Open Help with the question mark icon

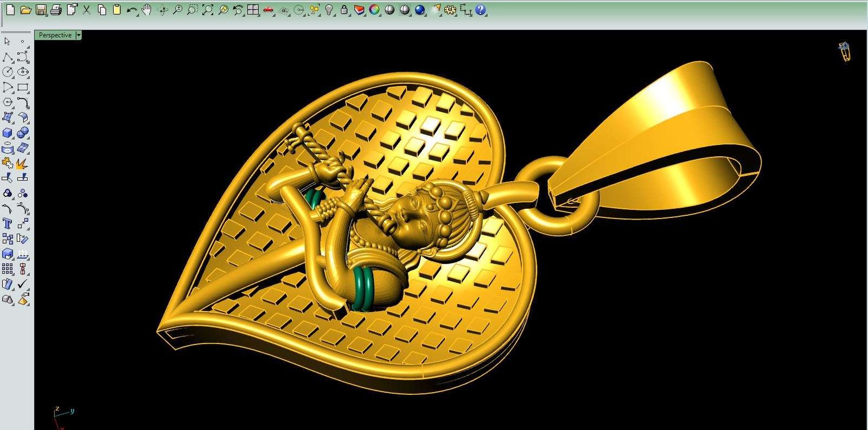tap(481, 10)
